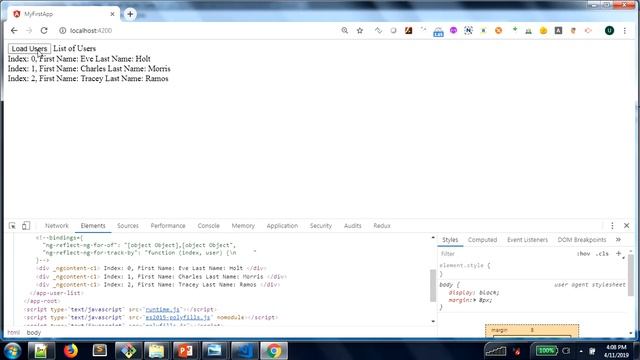
Task: Click the html breadcrumb in DevTools
Action: (13, 333)
